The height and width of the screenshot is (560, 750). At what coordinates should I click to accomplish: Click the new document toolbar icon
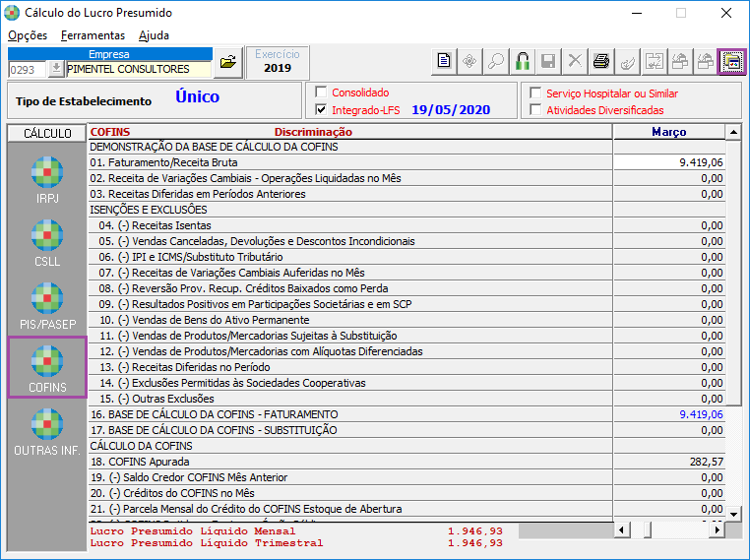[x=444, y=61]
